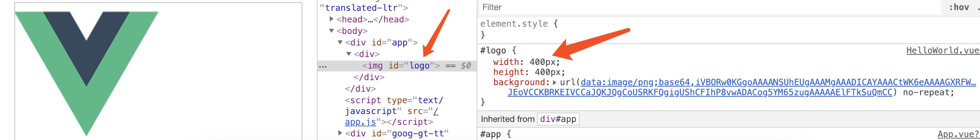This screenshot has width=980, height=140.
Task: Click the closing </div> tag below the img
Action: (x=369, y=77)
